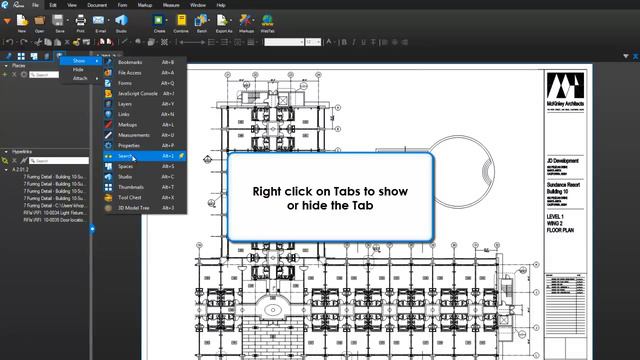The image size is (640, 360).
Task: Select JavaScript Console in the submenu
Action: pyautogui.click(x=145, y=93)
